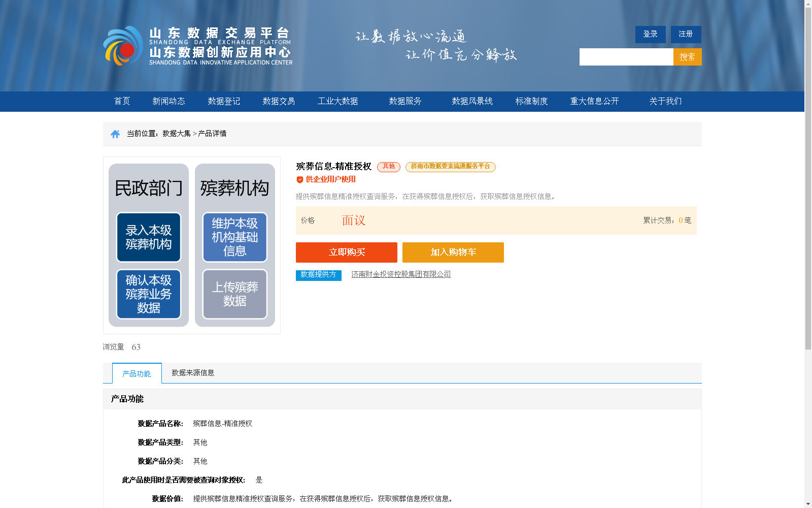
Task: Focus the search input field
Action: coord(626,57)
